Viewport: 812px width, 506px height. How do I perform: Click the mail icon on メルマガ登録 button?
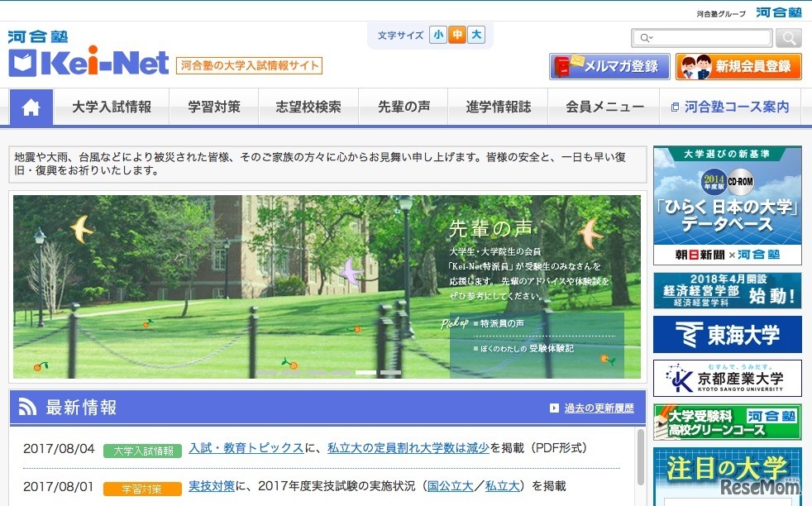(571, 66)
